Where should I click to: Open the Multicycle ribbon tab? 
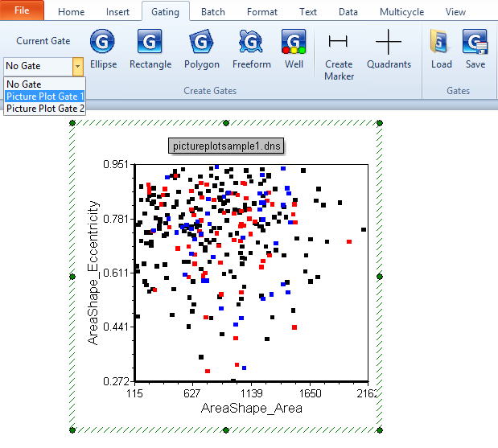[x=401, y=12]
